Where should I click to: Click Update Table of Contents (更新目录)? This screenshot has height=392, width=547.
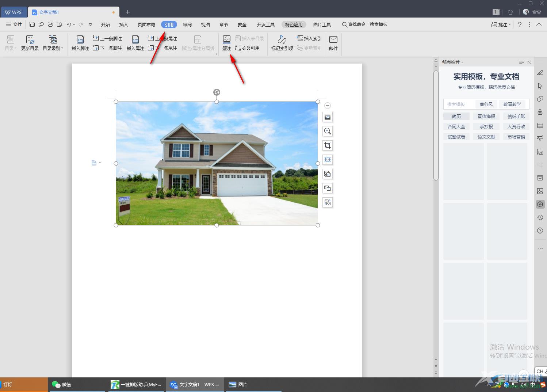pos(30,43)
